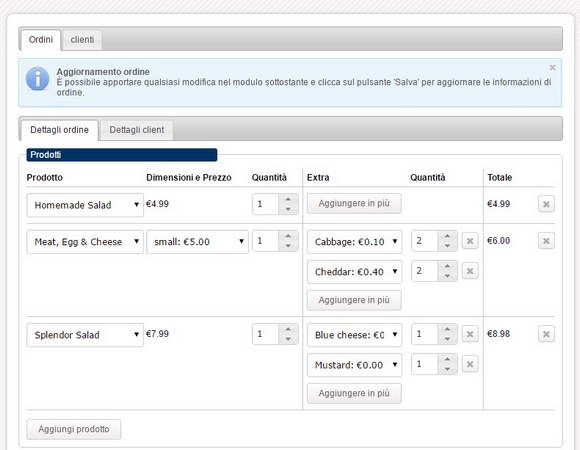Image resolution: width=580 pixels, height=450 pixels.
Task: Open the Mustard: €0.00 extra dropdown
Action: tap(354, 365)
